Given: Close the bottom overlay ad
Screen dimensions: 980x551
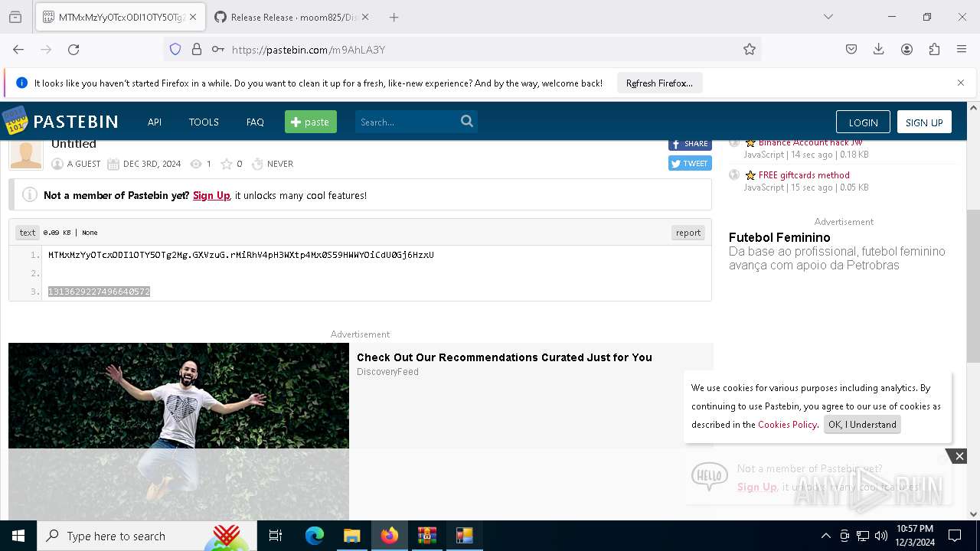Looking at the screenshot, I should pos(959,456).
